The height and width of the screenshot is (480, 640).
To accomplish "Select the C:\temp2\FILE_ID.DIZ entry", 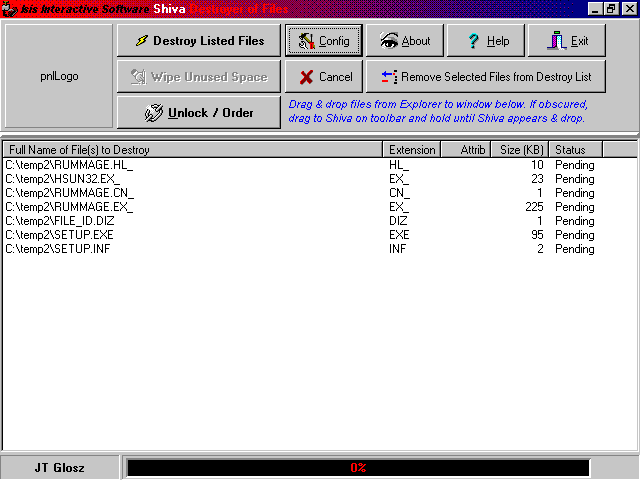I will coord(60,221).
